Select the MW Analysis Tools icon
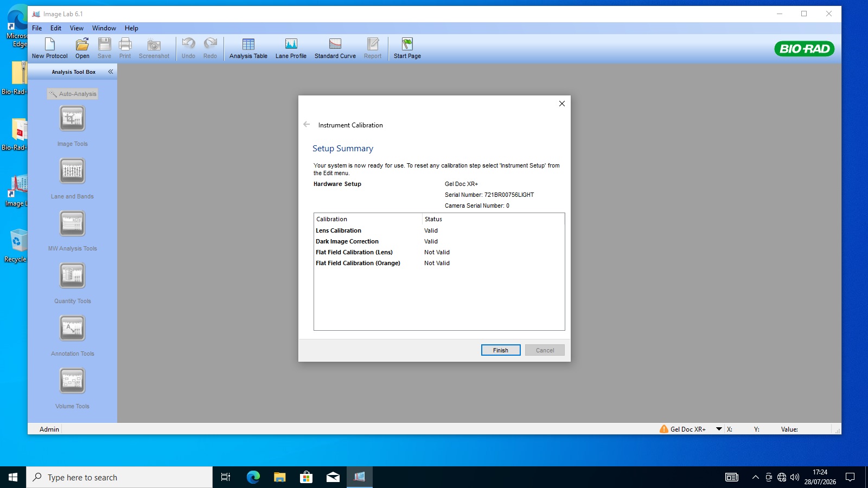 (72, 223)
